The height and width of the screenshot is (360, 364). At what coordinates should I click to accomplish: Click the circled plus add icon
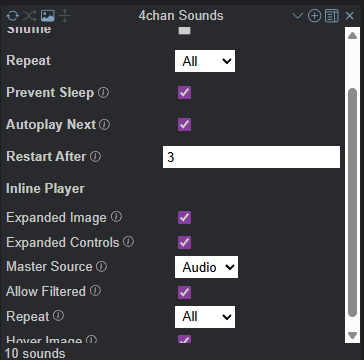click(x=314, y=16)
